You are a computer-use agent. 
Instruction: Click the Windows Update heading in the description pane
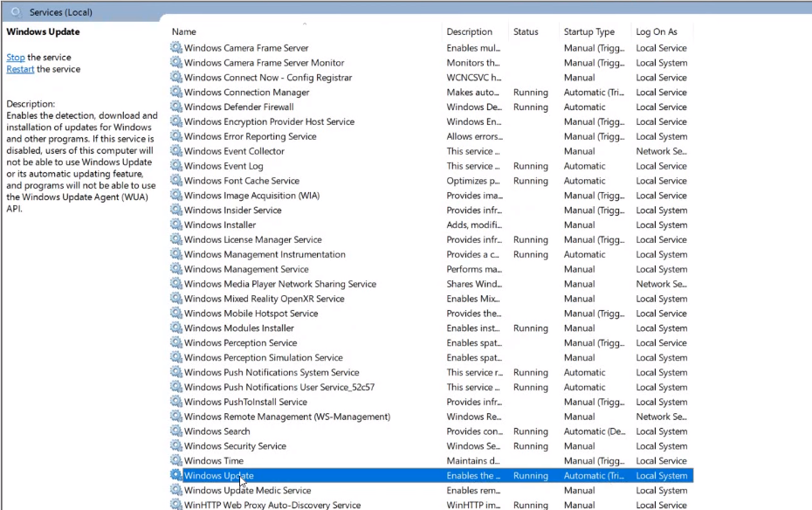pyautogui.click(x=43, y=31)
